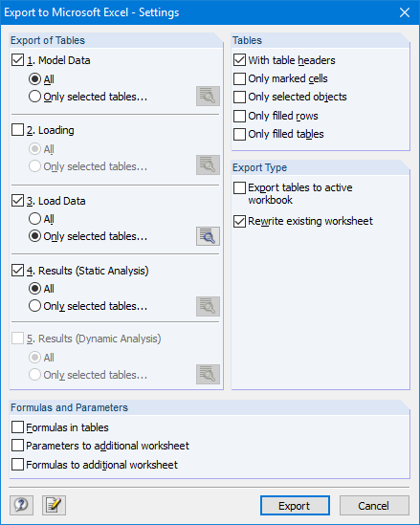Viewport: 420px width, 525px height.
Task: Enable 2. Loading checkbox
Action: tap(17, 130)
